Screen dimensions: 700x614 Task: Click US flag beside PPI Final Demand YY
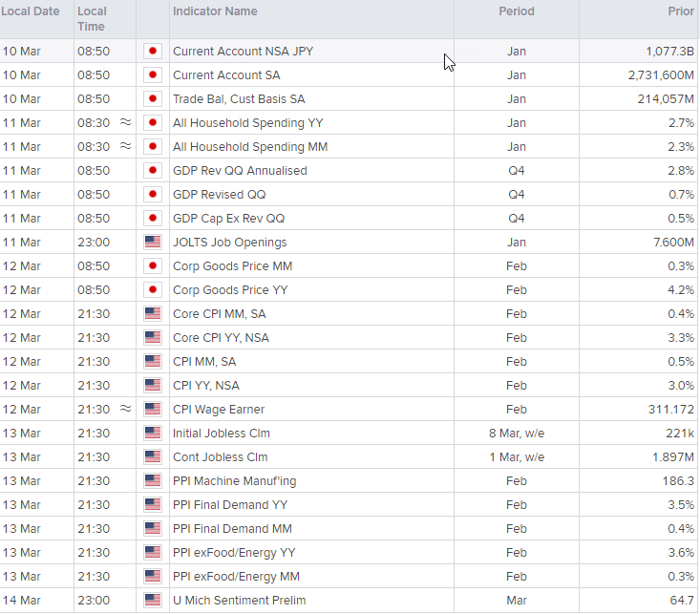point(153,505)
